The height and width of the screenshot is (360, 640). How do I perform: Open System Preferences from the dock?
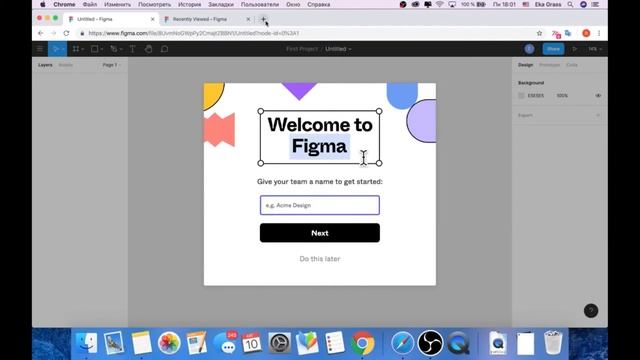[280, 343]
